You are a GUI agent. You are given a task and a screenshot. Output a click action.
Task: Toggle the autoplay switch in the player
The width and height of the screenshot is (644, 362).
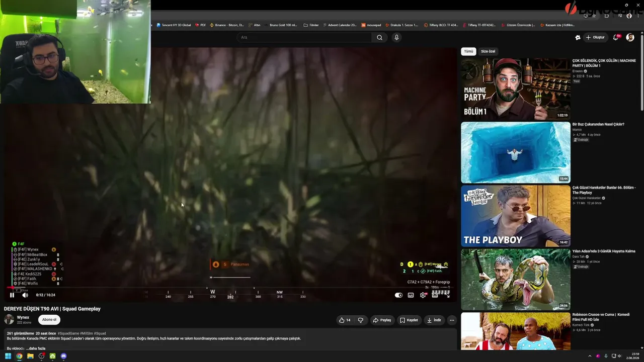pos(398,295)
